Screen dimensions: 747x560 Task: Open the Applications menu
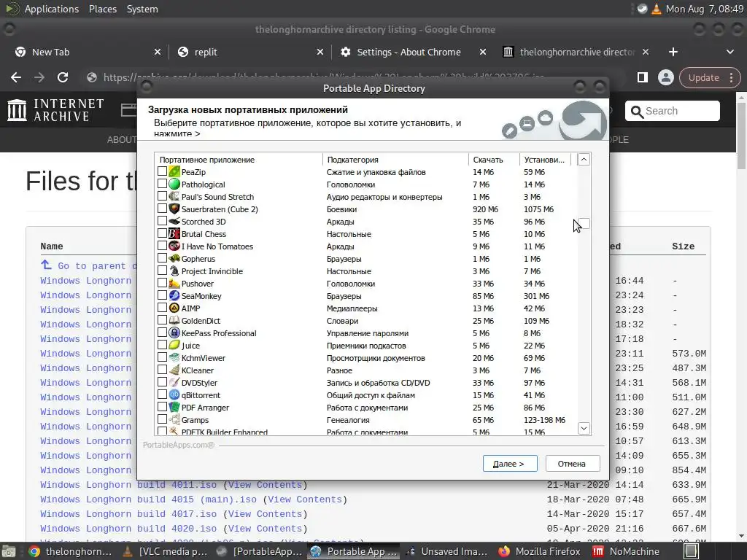[x=52, y=9]
